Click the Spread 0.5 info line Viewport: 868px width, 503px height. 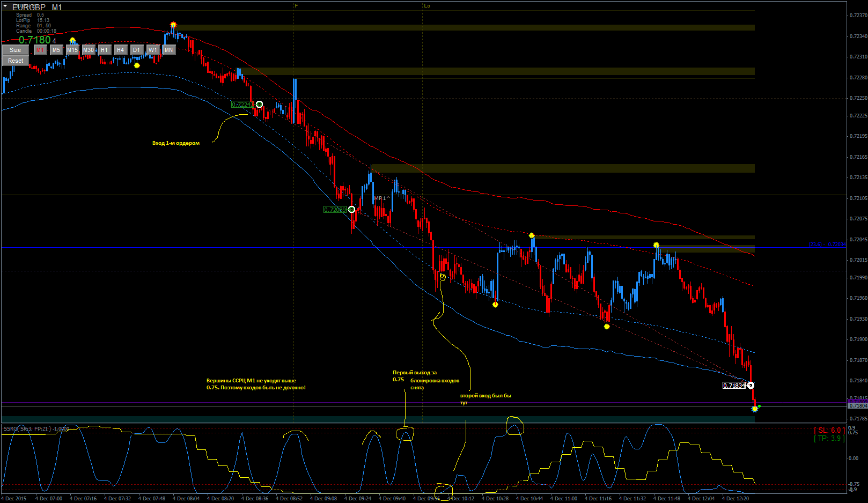(30, 15)
